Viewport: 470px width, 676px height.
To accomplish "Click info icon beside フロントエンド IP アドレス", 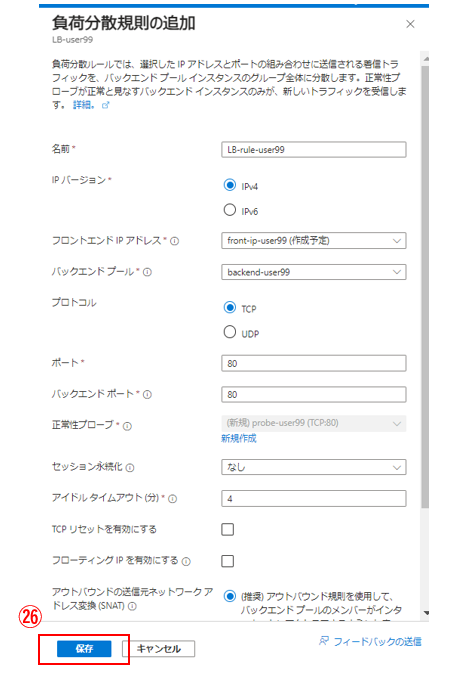I will click(175, 241).
